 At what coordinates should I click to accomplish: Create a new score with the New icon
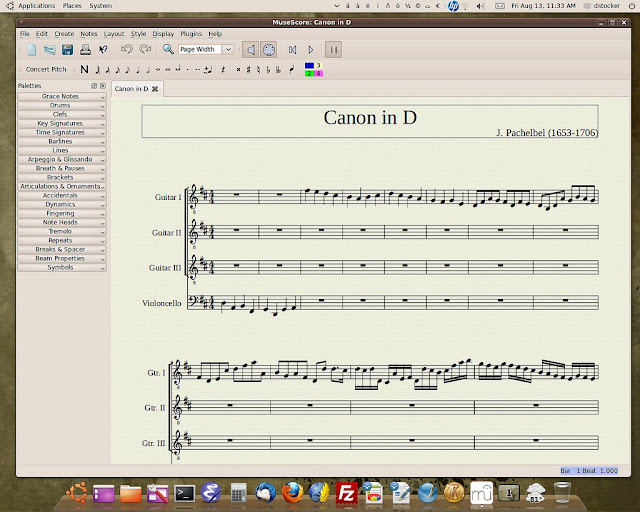click(x=32, y=50)
